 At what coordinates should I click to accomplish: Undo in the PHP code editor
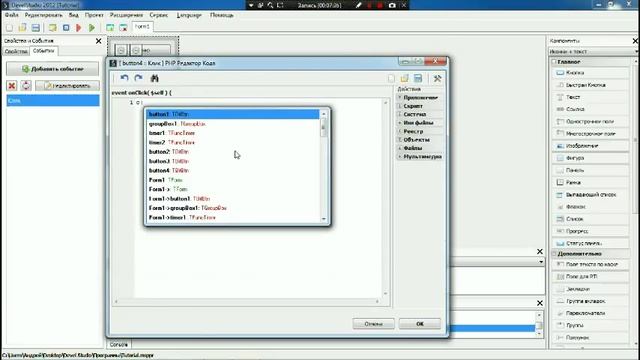(x=124, y=78)
